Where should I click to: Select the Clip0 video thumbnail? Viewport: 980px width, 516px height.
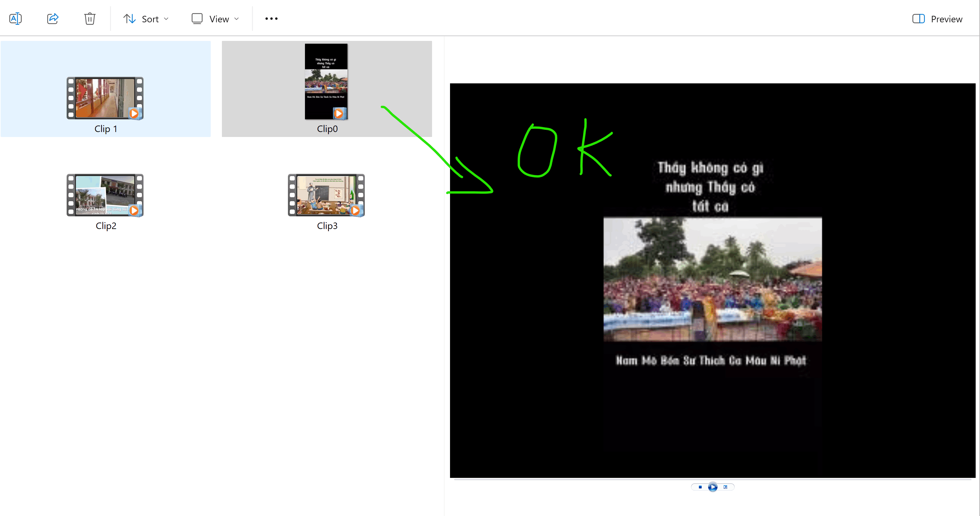(326, 82)
